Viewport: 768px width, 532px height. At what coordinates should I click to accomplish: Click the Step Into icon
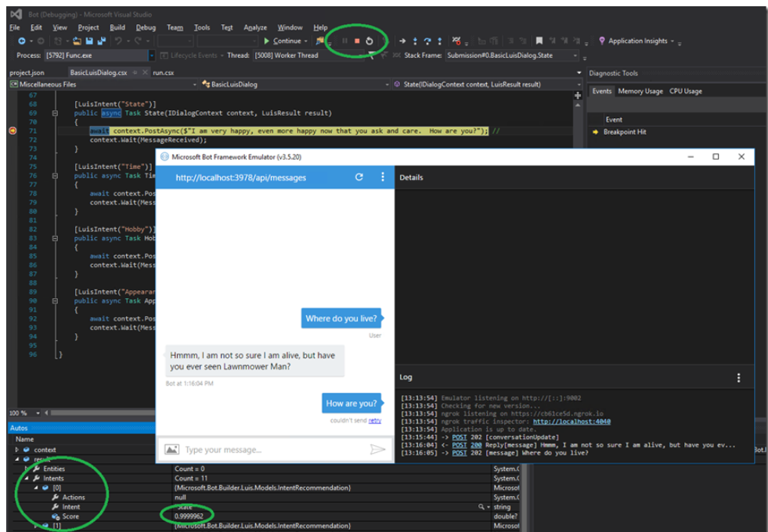(x=415, y=41)
